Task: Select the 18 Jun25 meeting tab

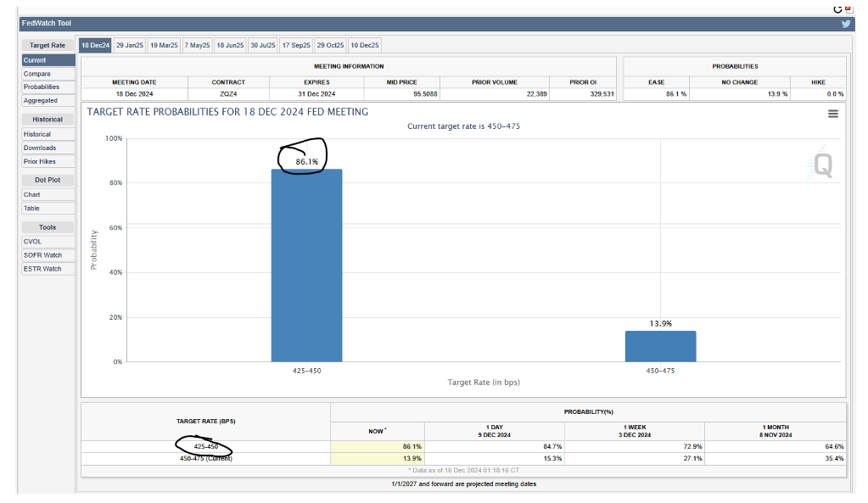Action: [230, 45]
